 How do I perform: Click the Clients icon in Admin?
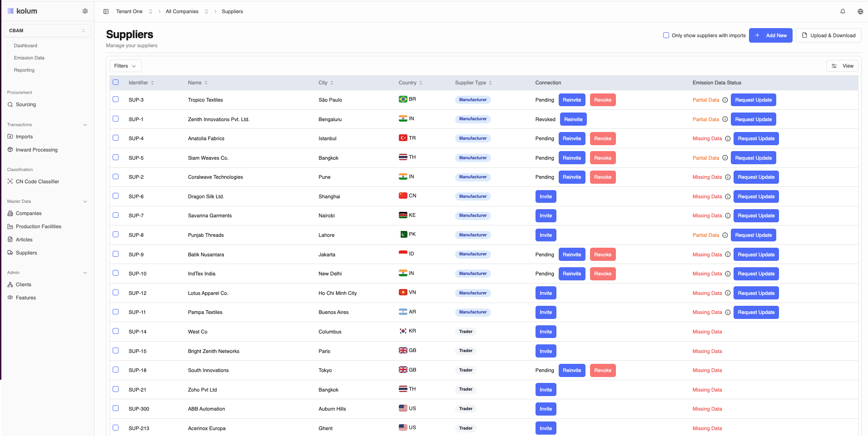pyautogui.click(x=10, y=284)
